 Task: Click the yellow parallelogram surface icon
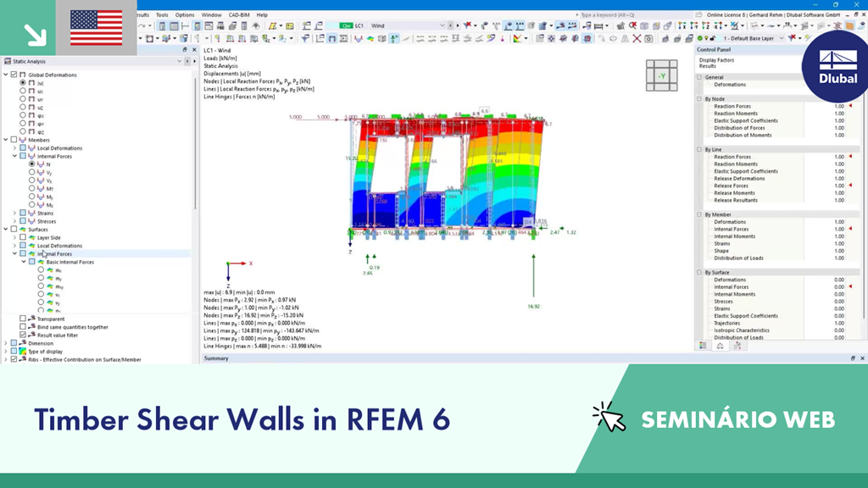click(x=272, y=26)
